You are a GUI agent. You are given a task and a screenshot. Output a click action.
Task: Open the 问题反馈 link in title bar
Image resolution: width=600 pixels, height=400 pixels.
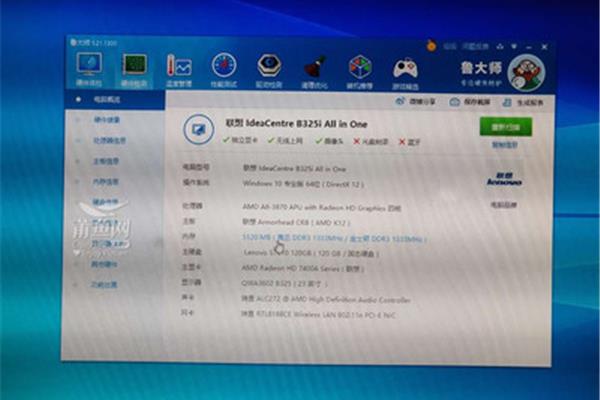pos(475,47)
